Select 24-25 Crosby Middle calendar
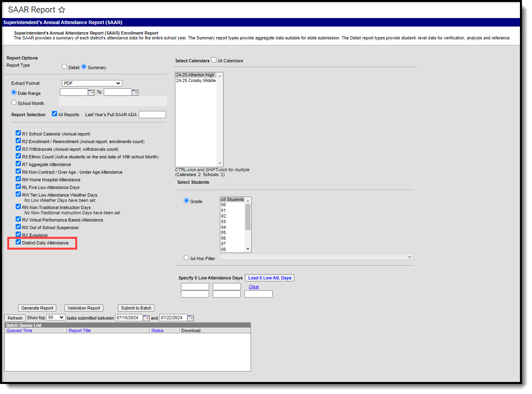This screenshot has height=394, width=532. tap(196, 81)
